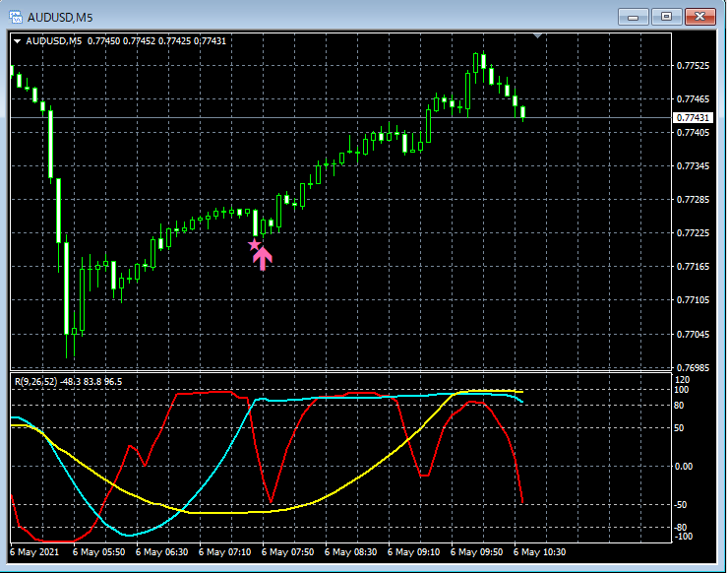Minimize the AUDUSD,M5 chart window
728x573 pixels.
point(633,17)
